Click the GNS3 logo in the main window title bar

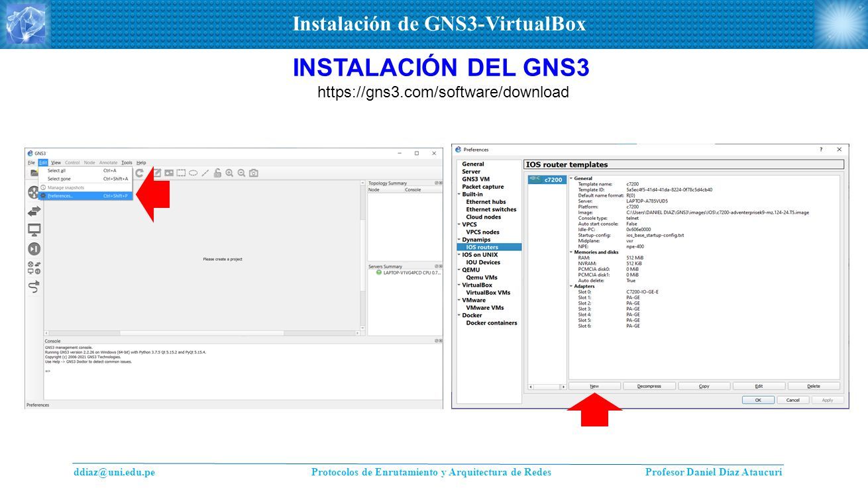click(30, 153)
